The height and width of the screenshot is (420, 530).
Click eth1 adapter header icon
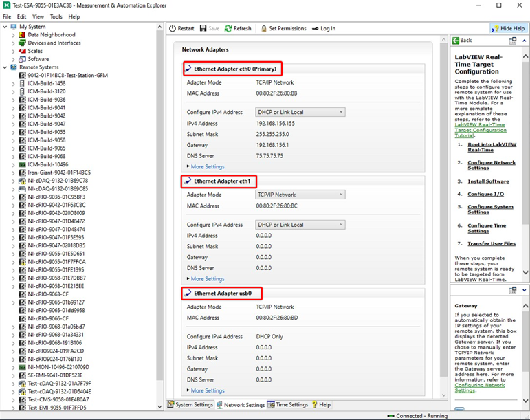click(x=188, y=181)
